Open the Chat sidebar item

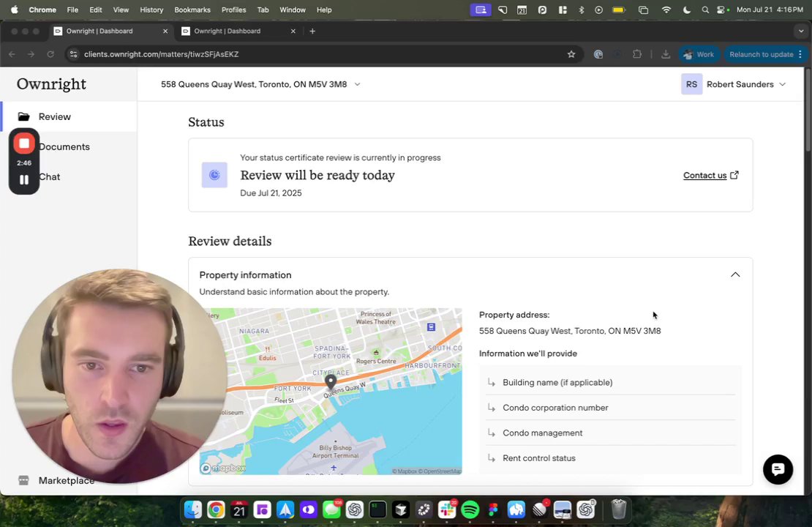pyautogui.click(x=49, y=176)
